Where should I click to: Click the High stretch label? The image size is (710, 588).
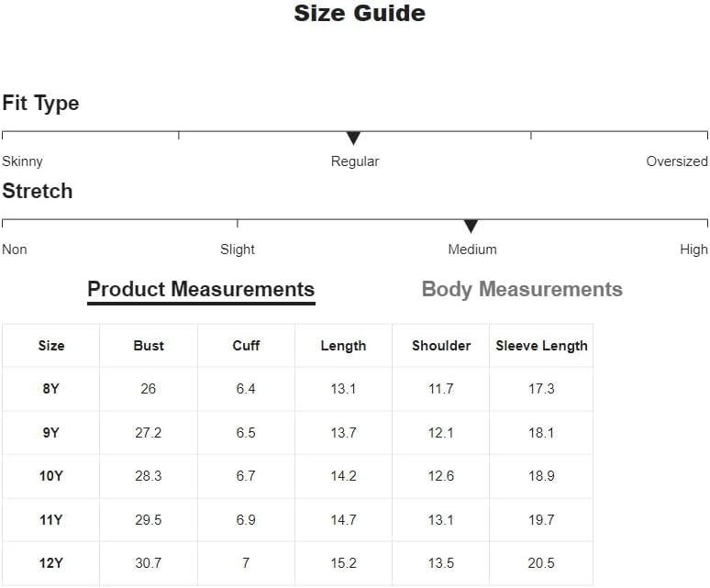[693, 250]
